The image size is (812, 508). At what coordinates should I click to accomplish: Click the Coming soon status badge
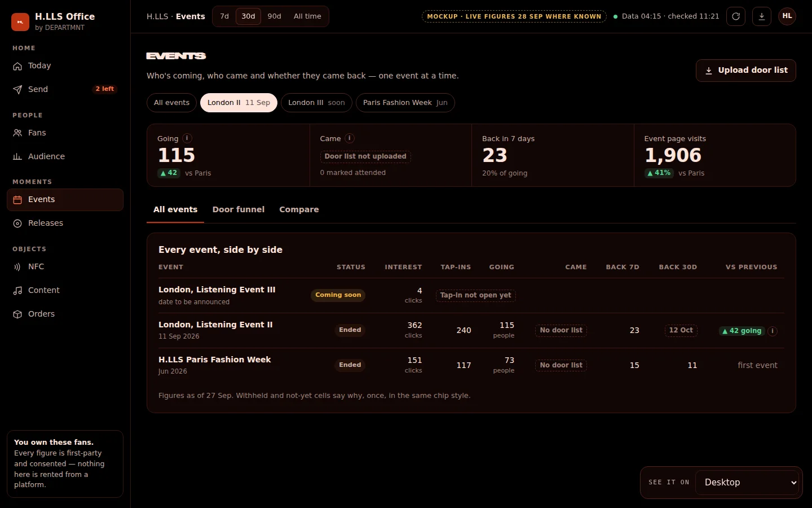(x=338, y=295)
